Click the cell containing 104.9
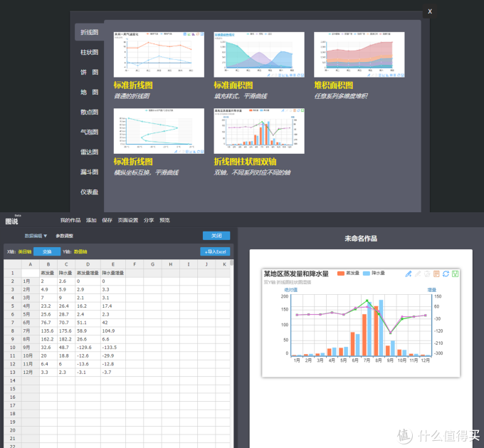Screen dimensions: 484x448 113,330
